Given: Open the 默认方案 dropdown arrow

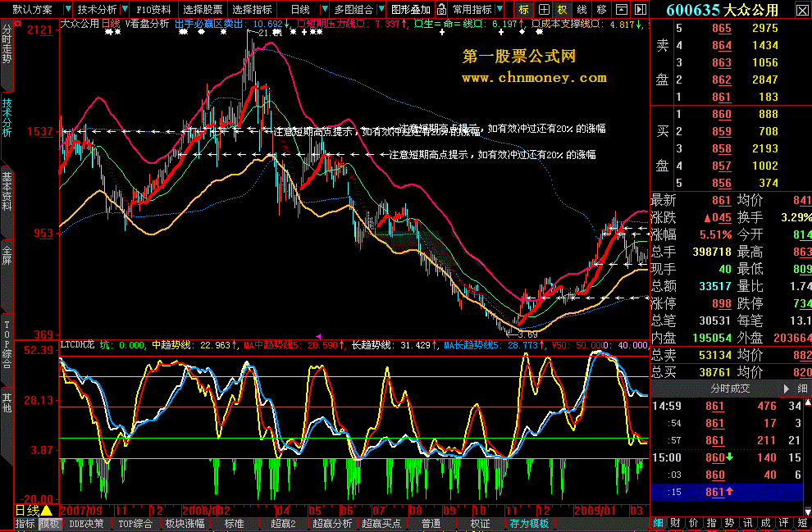Looking at the screenshot, I should [x=67, y=9].
